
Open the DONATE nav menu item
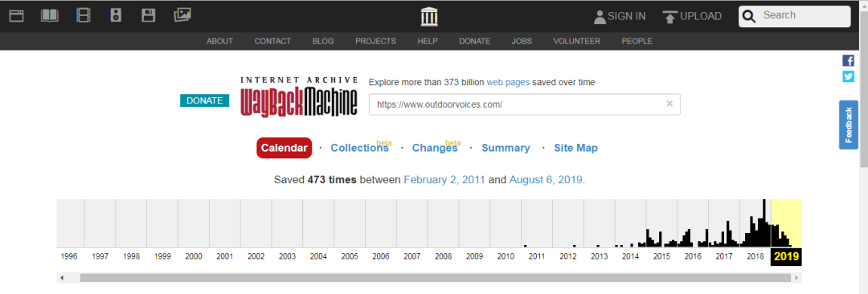coord(474,41)
